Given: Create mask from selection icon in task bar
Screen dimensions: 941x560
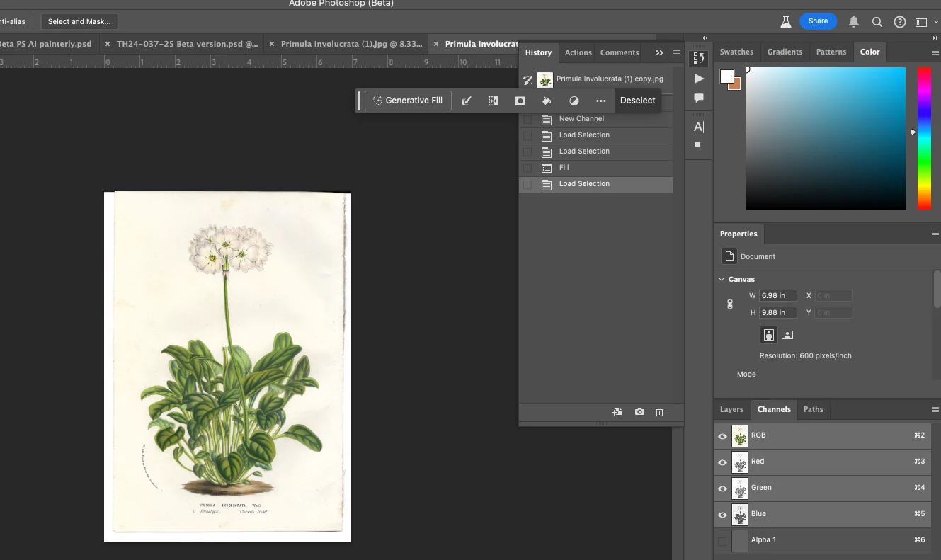Looking at the screenshot, I should coord(520,101).
